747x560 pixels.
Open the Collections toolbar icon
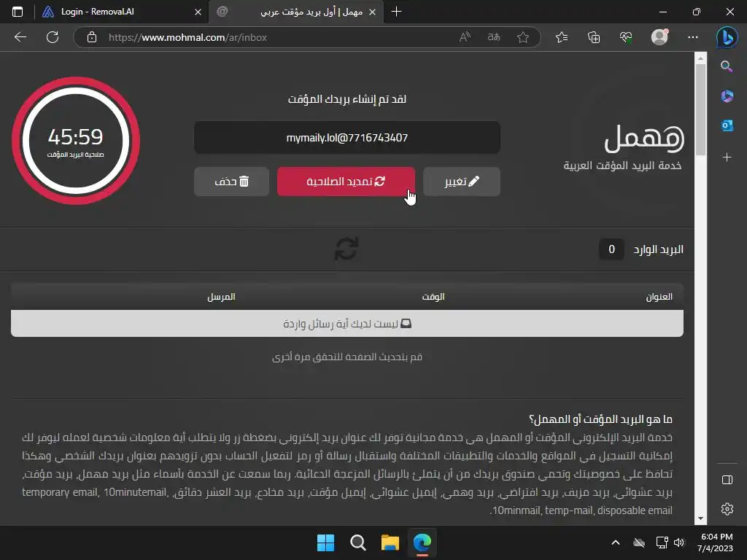594,38
